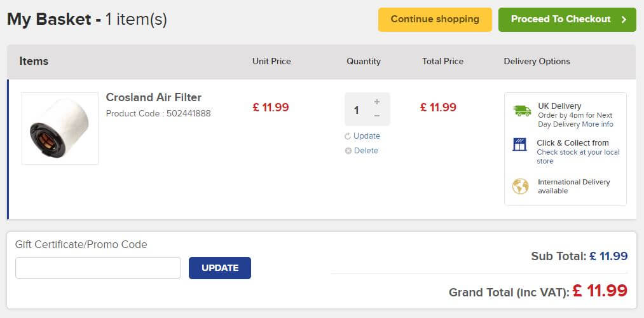
Task: Click the quantity field showing 1
Action: [x=357, y=109]
